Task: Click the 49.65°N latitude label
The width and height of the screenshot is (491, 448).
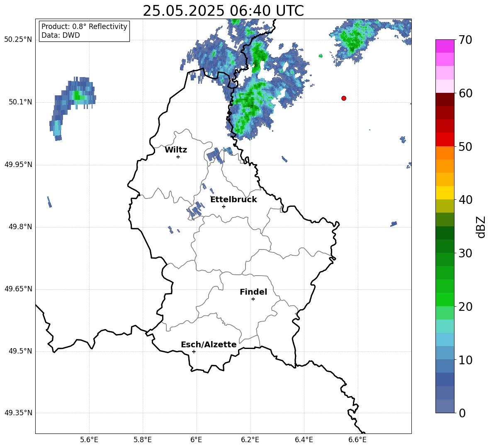Action: pyautogui.click(x=19, y=289)
